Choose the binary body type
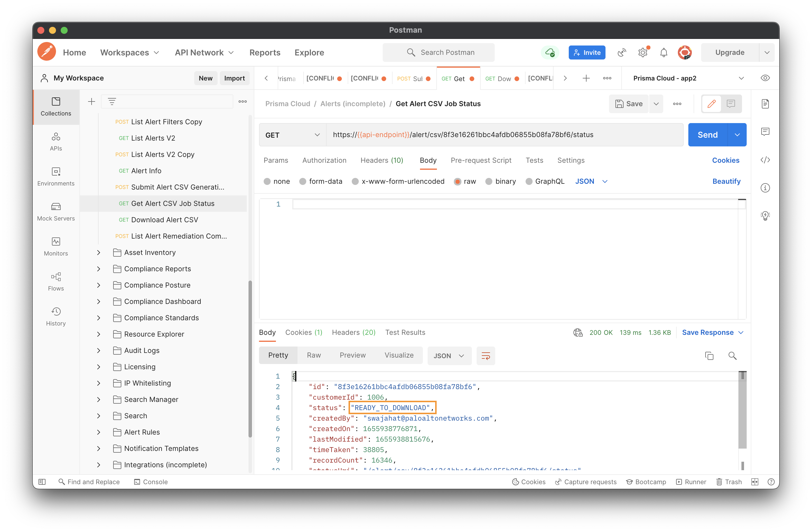This screenshot has width=812, height=532. [x=501, y=181]
